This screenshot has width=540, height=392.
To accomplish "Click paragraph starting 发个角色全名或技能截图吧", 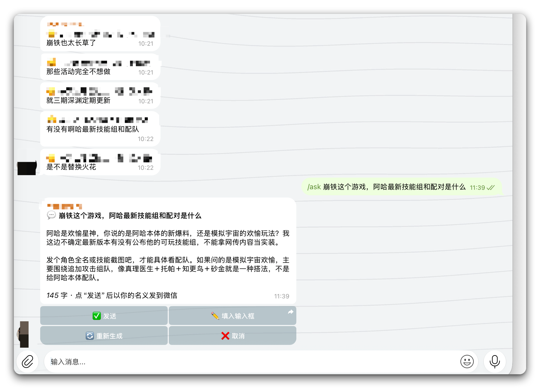I will pos(168,269).
